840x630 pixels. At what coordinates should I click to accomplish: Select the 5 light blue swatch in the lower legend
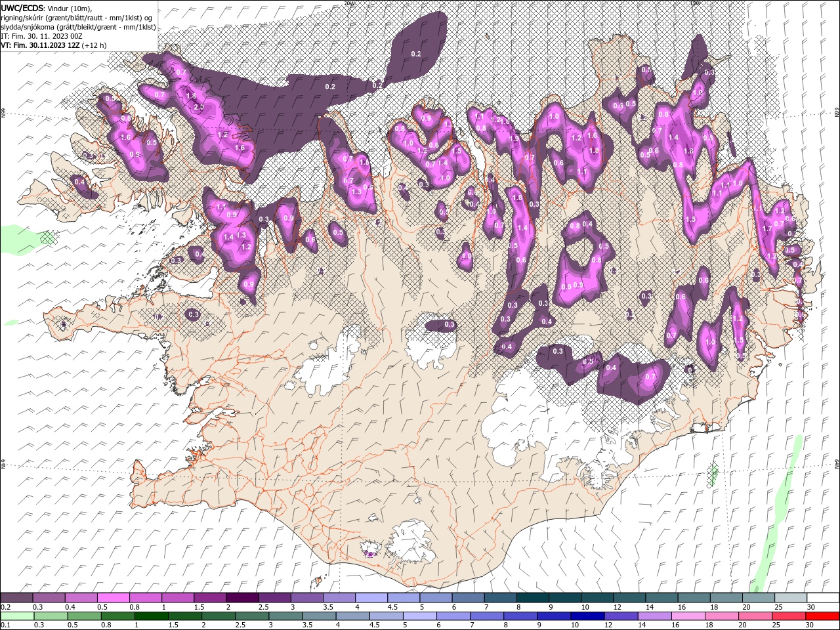point(420,616)
